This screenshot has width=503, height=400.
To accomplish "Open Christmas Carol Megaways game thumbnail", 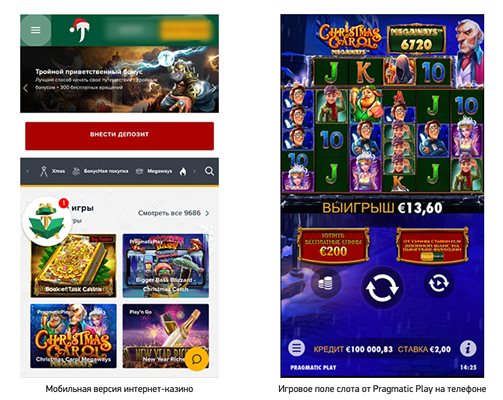I will (73, 336).
